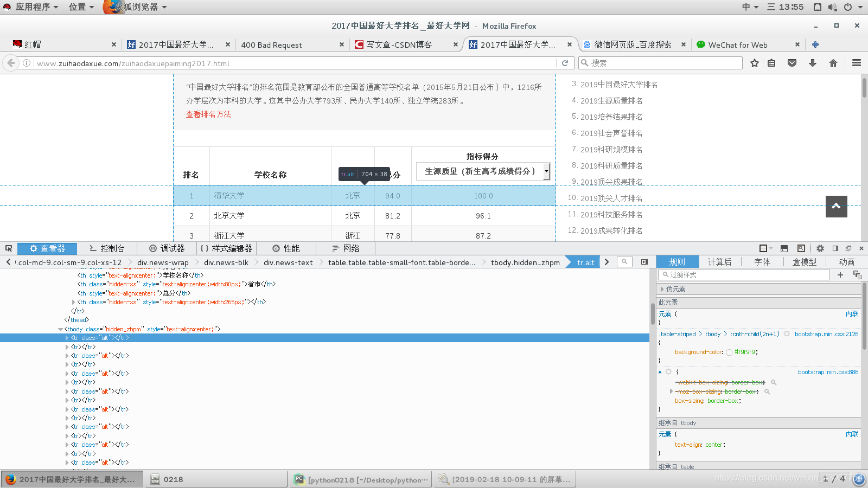868x488 pixels.
Task: Expand the 伪元素 section
Action: coord(662,289)
